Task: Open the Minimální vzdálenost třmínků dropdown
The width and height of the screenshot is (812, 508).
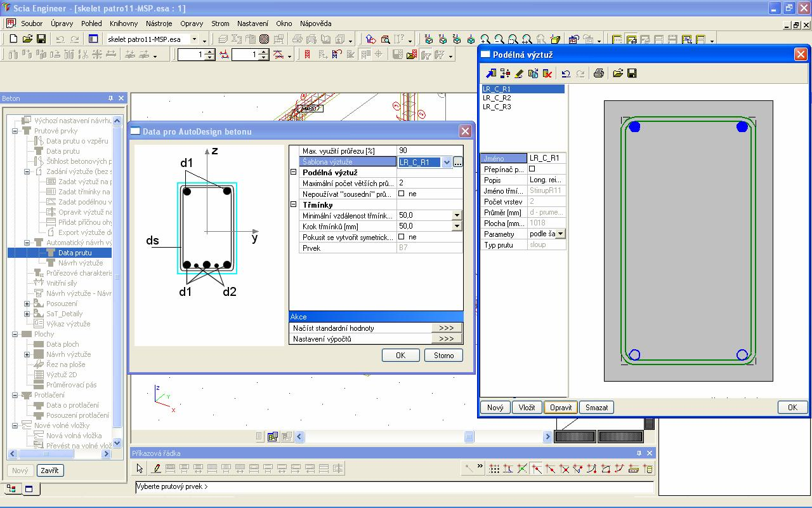Action: [x=457, y=215]
